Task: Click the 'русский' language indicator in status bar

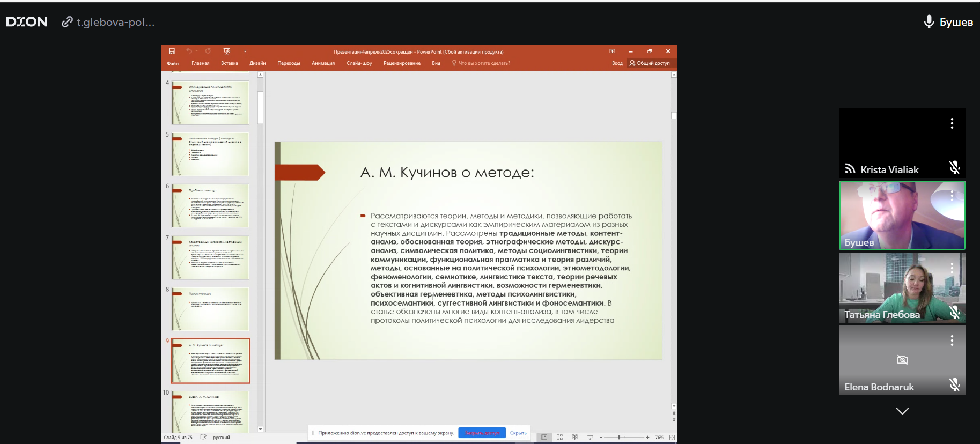Action: [x=222, y=438]
